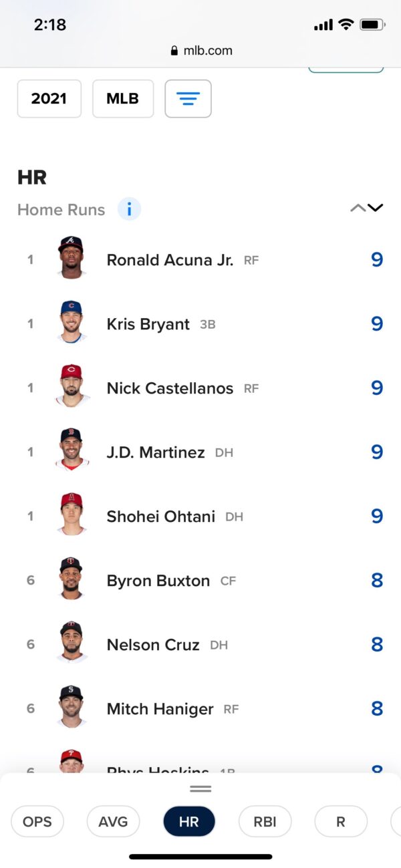Tap the Home Runs info icon
Screen dimensions: 401x868
tap(129, 210)
